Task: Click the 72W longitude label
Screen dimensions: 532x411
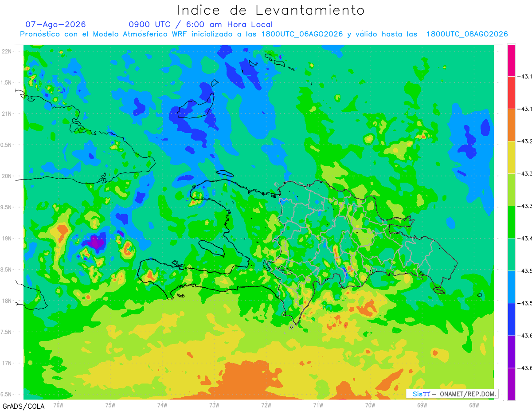Action: [x=266, y=404]
